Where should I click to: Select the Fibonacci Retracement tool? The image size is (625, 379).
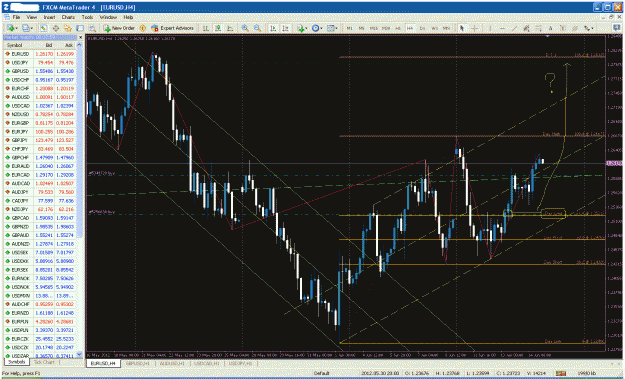(538, 28)
